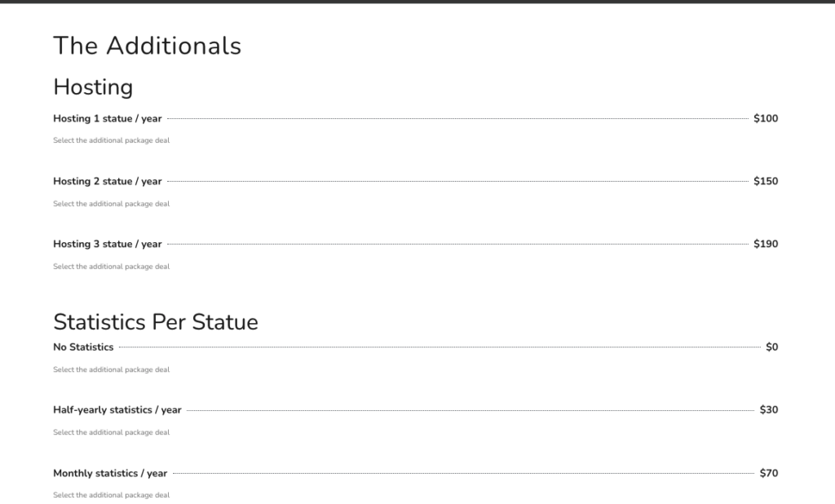Screen dimensions: 835x504
Task: Pick the "Monthly statistics / year" option
Action: [x=110, y=473]
